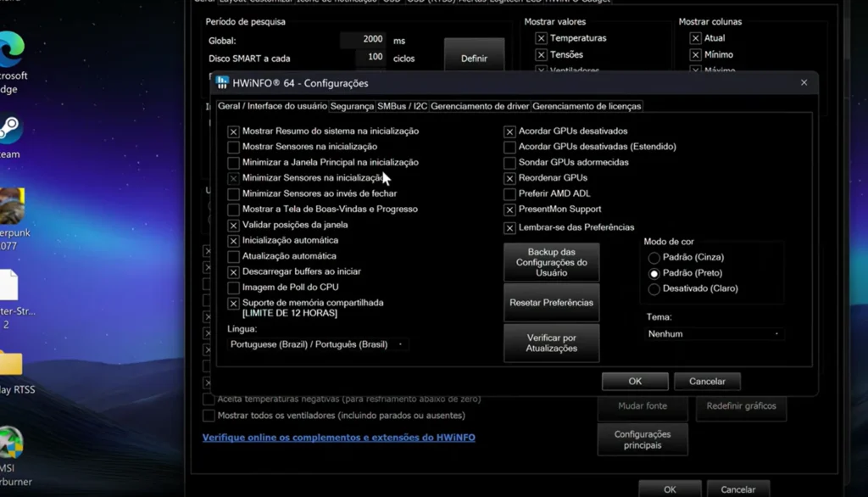Uncheck Acordar GPUs desativados
868x497 pixels.
(509, 131)
